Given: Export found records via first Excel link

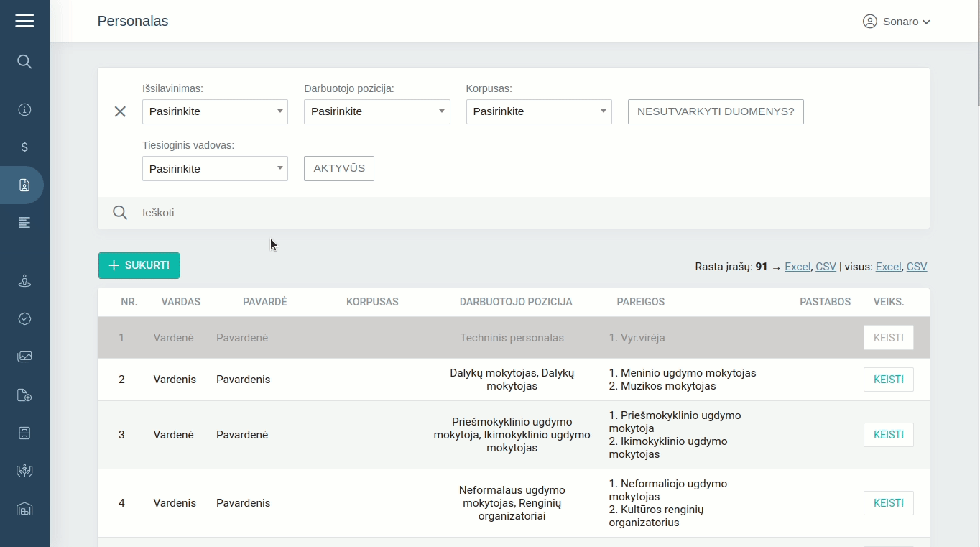Looking at the screenshot, I should [x=797, y=267].
